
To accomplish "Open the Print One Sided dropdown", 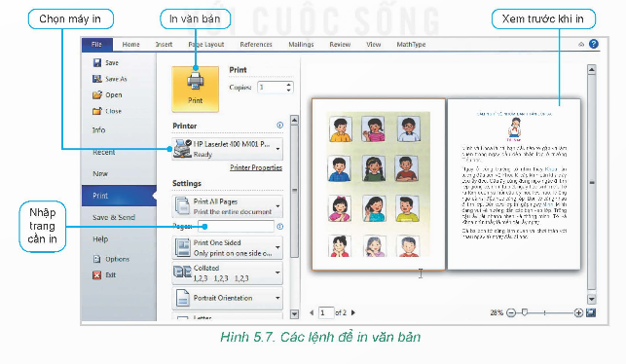I will (228, 247).
